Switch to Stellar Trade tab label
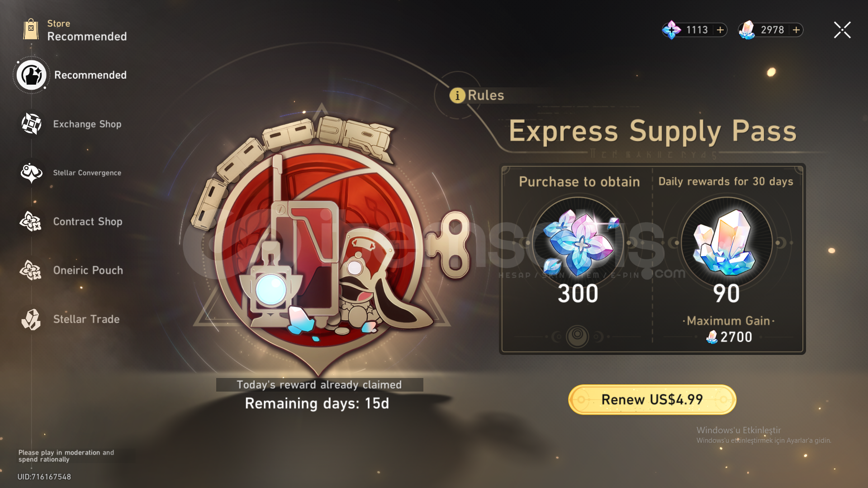This screenshot has height=488, width=868. coord(86,319)
